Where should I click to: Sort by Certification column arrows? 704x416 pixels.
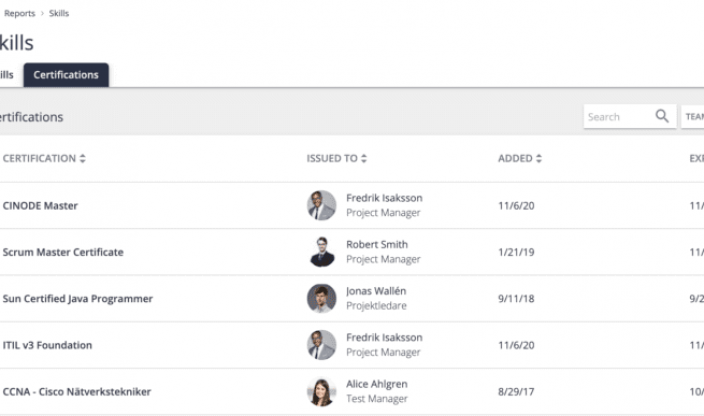(x=83, y=159)
